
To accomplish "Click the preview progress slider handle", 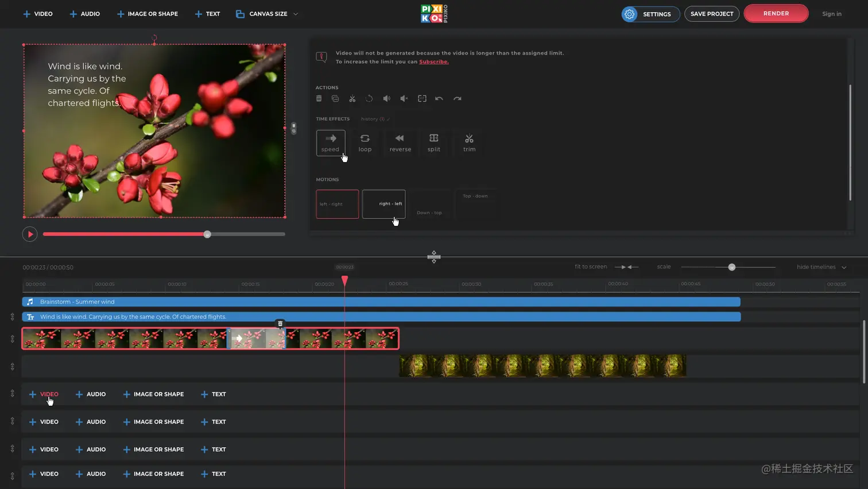I will click(207, 234).
